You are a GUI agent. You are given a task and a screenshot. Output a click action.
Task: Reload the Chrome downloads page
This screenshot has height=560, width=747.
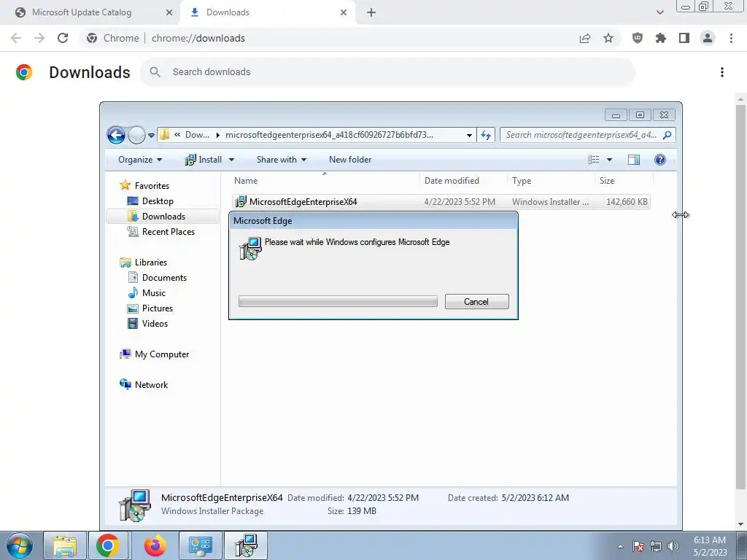click(63, 38)
